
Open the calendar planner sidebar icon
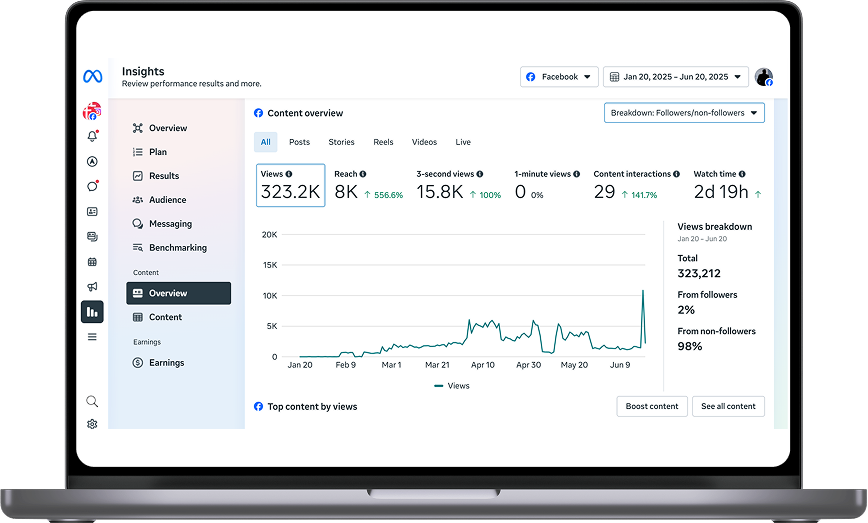92,262
